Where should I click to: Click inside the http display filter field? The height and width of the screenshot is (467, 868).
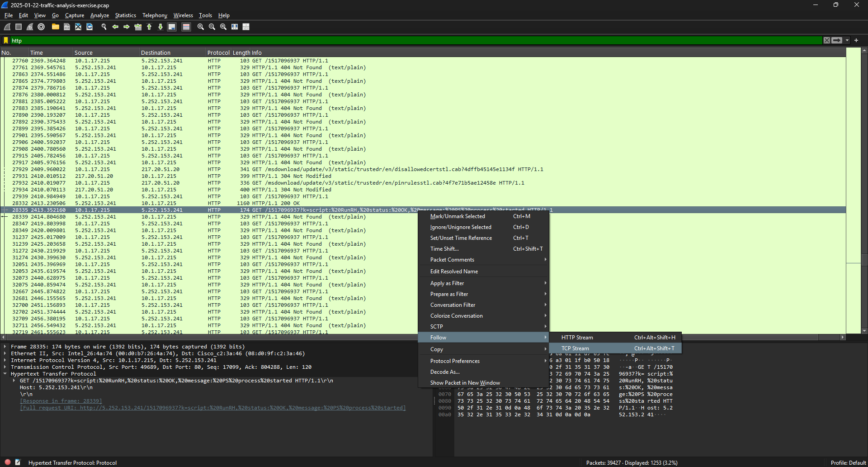[181, 40]
